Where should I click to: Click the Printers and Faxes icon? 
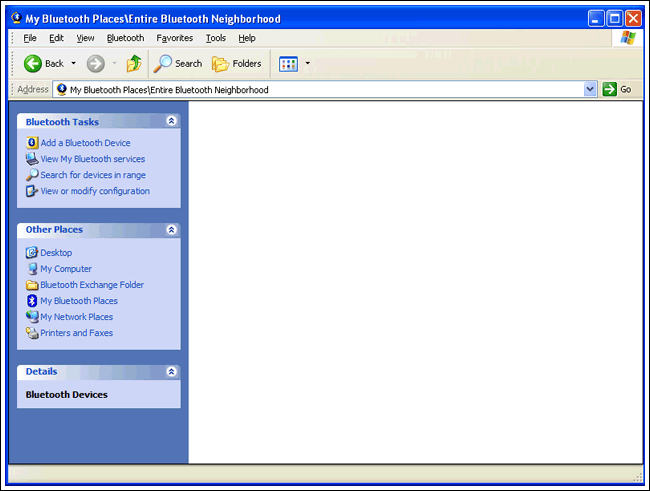coord(32,333)
